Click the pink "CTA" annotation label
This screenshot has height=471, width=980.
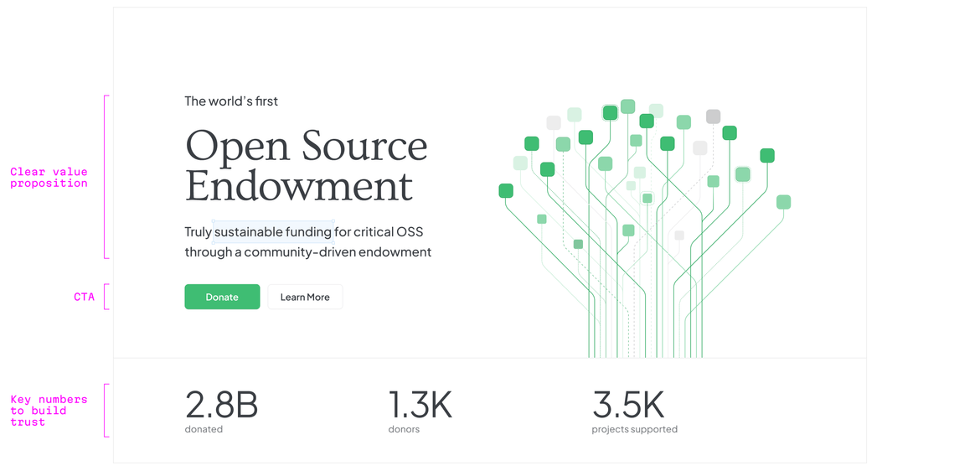[x=84, y=297]
